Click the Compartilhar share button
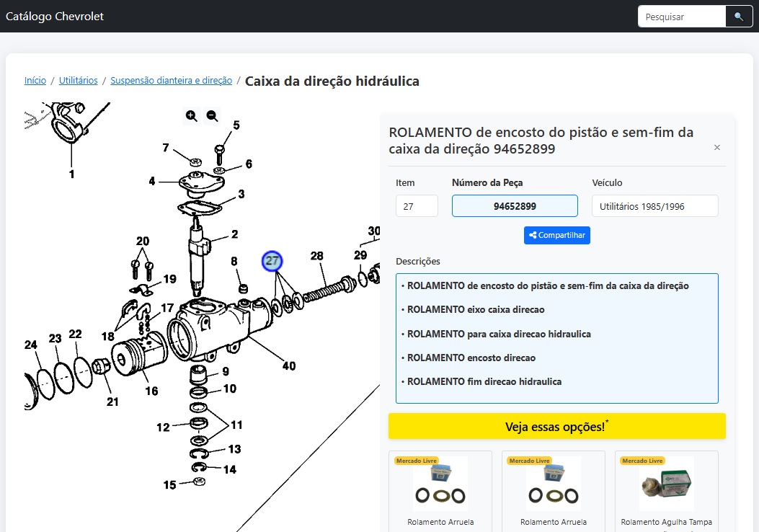 click(x=556, y=235)
